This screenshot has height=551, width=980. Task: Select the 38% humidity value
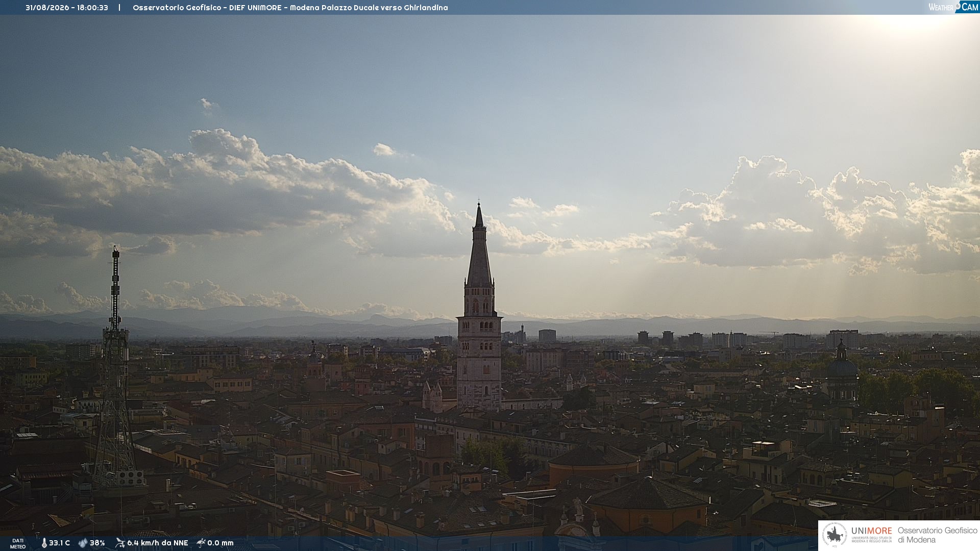(97, 543)
